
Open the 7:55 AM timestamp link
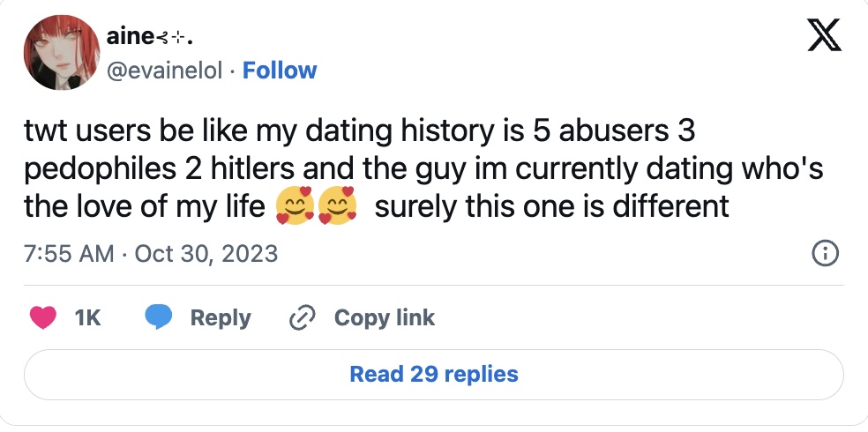coord(71,255)
